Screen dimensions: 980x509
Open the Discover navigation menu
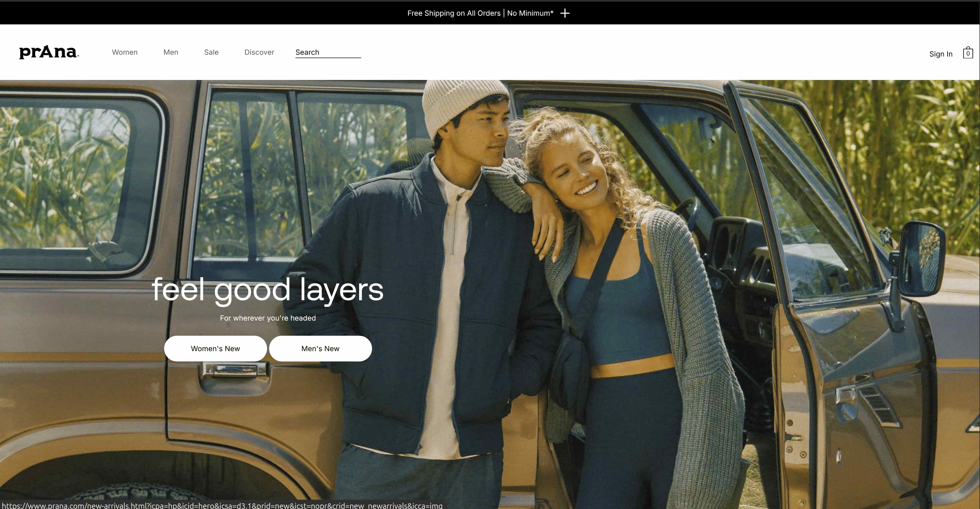[259, 52]
